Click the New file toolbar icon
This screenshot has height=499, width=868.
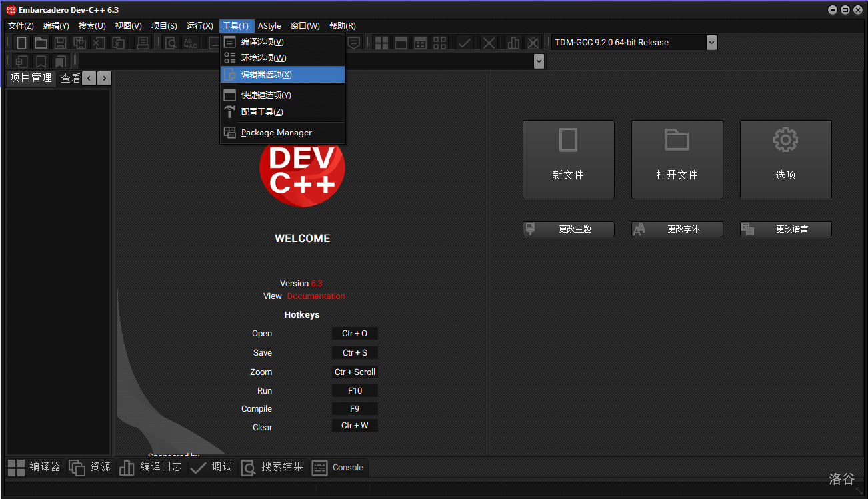tap(22, 43)
